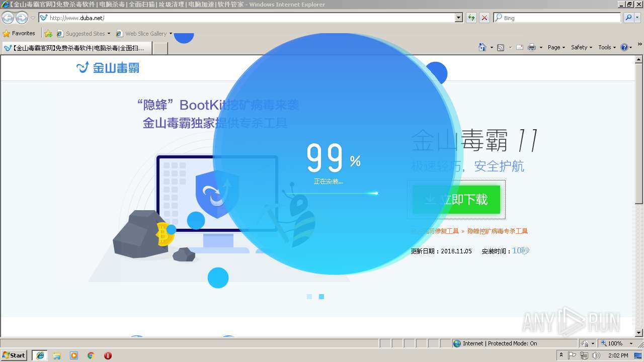Launch Google Chrome from the taskbar
Viewport: 644px width, 362px height.
click(91, 355)
